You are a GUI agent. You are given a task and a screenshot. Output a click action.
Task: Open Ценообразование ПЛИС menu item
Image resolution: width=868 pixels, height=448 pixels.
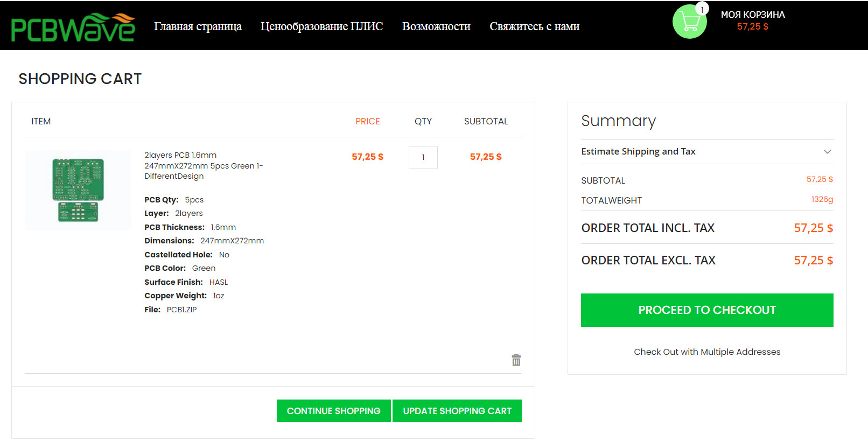[321, 26]
